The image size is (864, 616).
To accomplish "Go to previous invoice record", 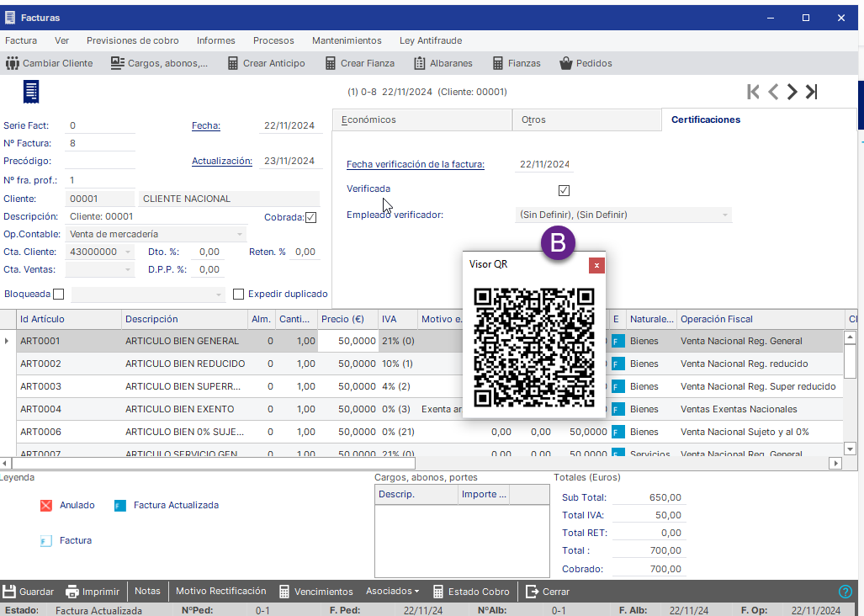I will (x=773, y=92).
